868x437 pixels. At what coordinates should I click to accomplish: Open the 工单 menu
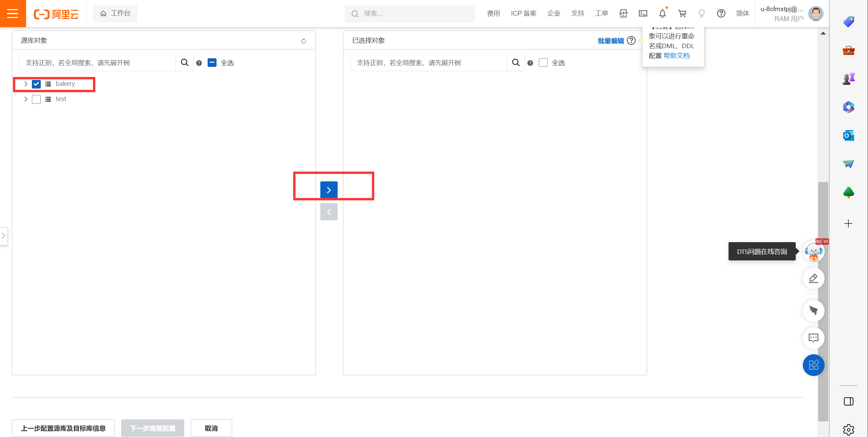click(x=601, y=14)
